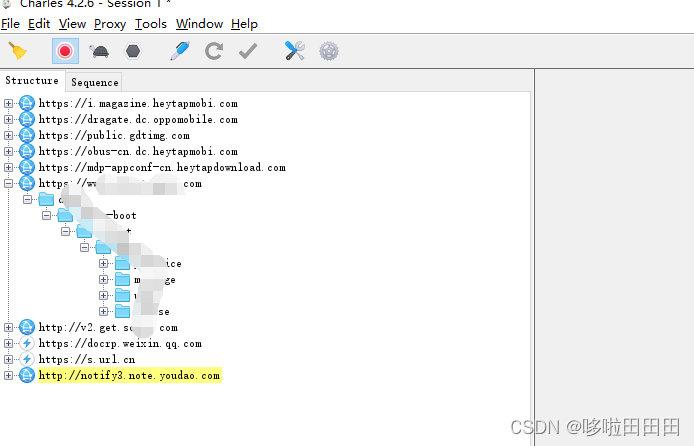Click globe icon of obus-cn.dc.heytapmobi.com
Image resolution: width=694 pixels, height=446 pixels.
pyautogui.click(x=27, y=151)
